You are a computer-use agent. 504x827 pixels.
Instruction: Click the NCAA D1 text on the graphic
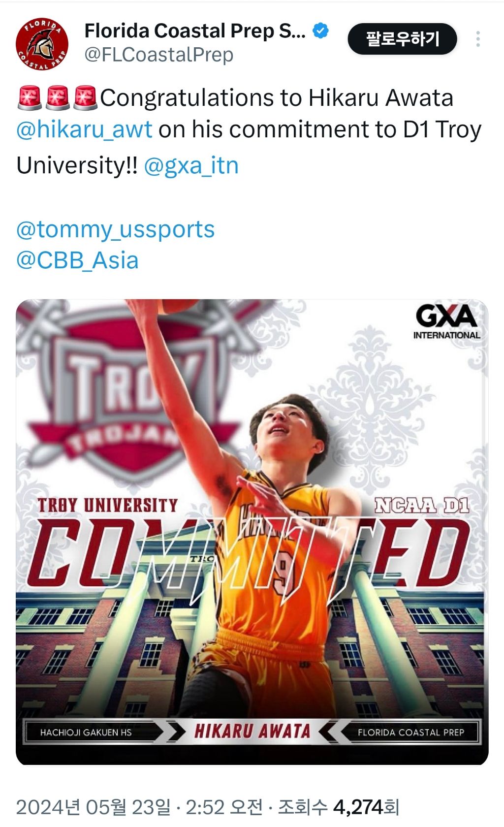coord(422,505)
